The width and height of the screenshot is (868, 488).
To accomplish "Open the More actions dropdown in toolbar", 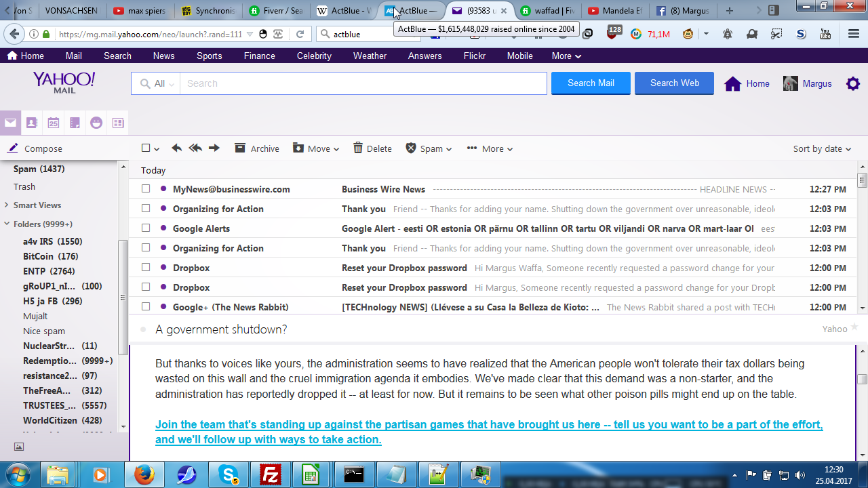I will [x=490, y=148].
